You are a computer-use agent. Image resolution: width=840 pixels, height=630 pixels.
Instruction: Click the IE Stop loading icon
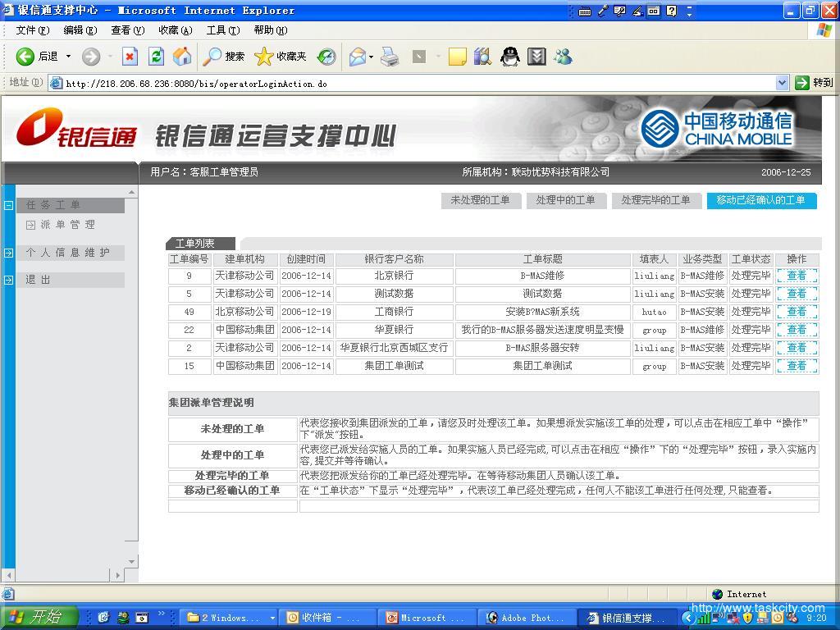click(130, 57)
